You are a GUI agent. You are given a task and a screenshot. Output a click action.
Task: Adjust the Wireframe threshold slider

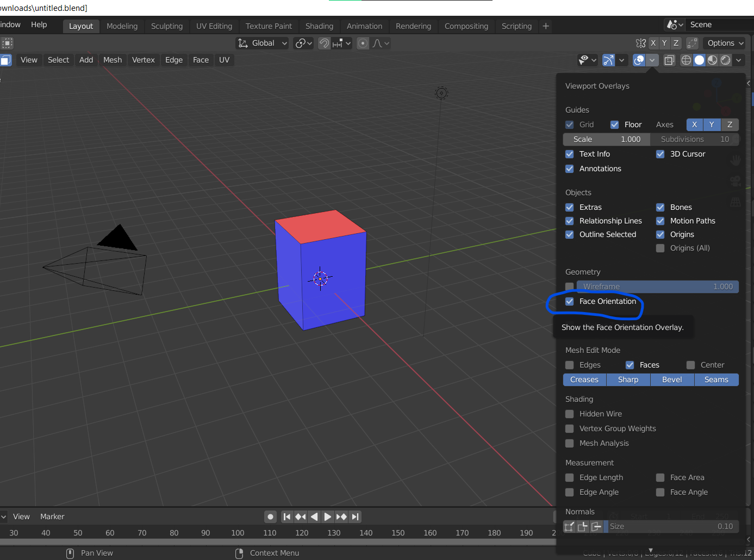[x=658, y=287]
